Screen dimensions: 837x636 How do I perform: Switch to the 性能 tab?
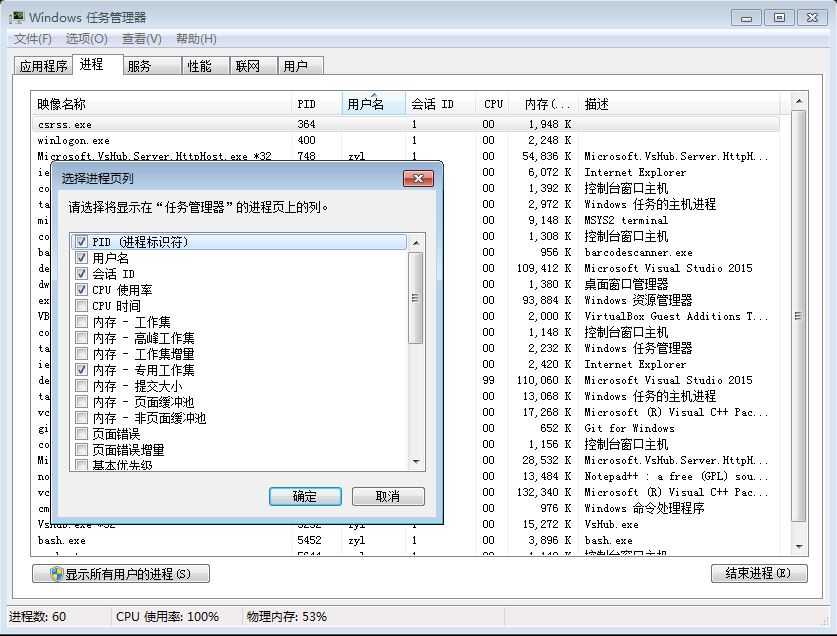pyautogui.click(x=199, y=66)
